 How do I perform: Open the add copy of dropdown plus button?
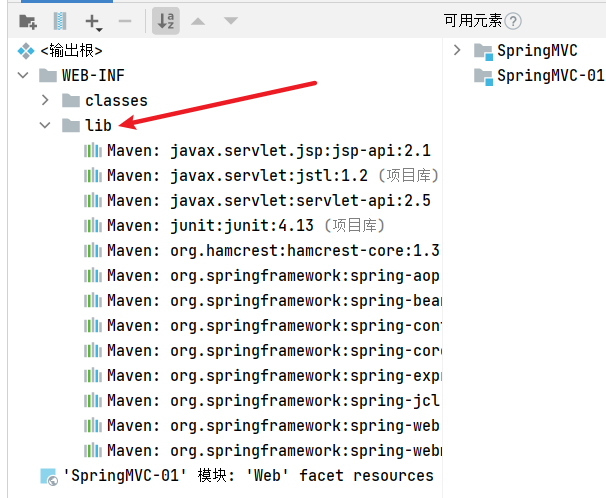[94, 22]
